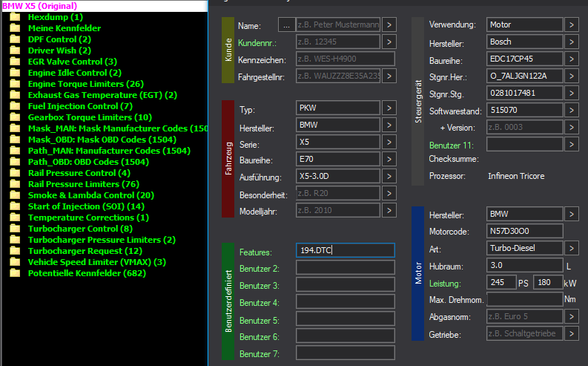Select the Engine Torque Limiters (26) folder icon

point(15,84)
